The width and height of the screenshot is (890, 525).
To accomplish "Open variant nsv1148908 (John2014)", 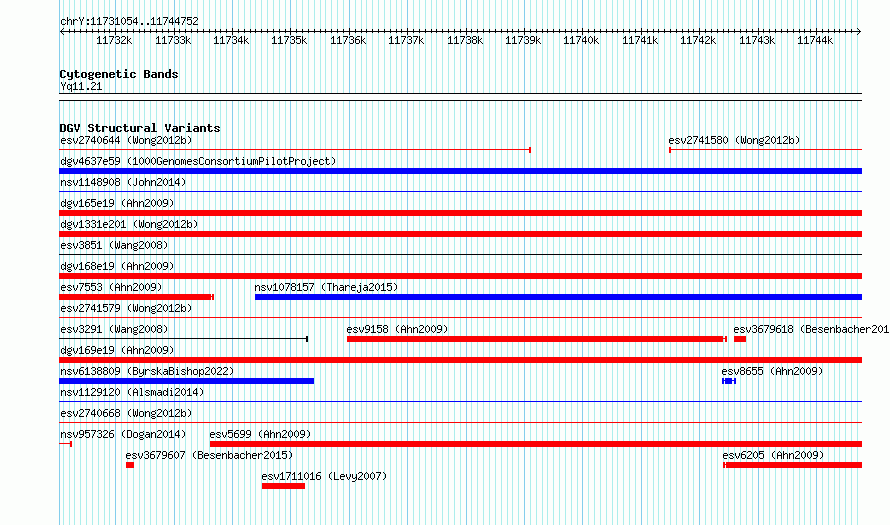I will point(123,182).
